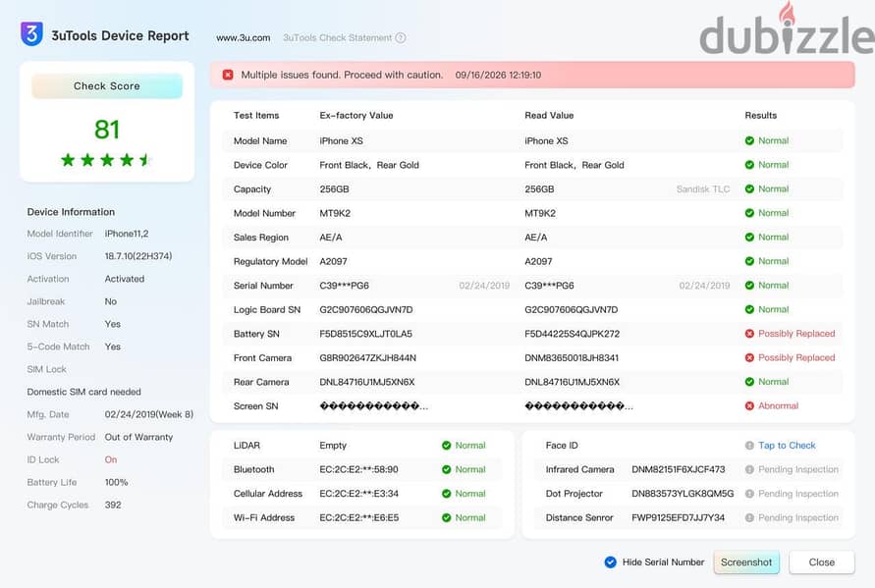Screen dimensions: 875x588
Task: Click the Front Camera red Possibly Replaced icon
Action: pos(749,357)
